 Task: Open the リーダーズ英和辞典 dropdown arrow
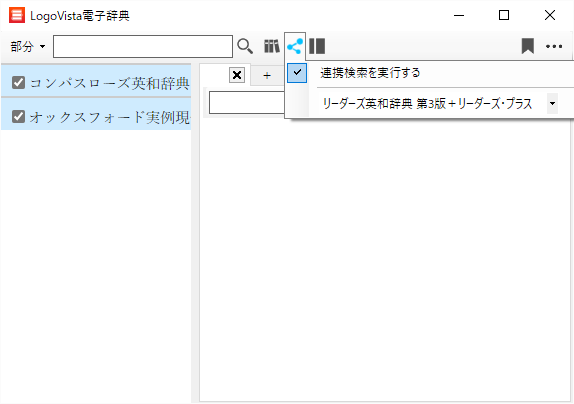click(552, 104)
